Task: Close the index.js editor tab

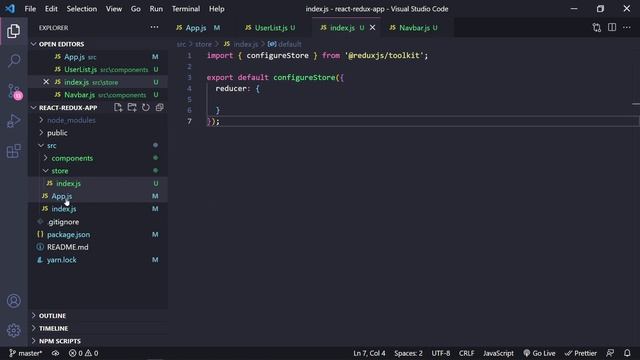Action: pos(372,28)
